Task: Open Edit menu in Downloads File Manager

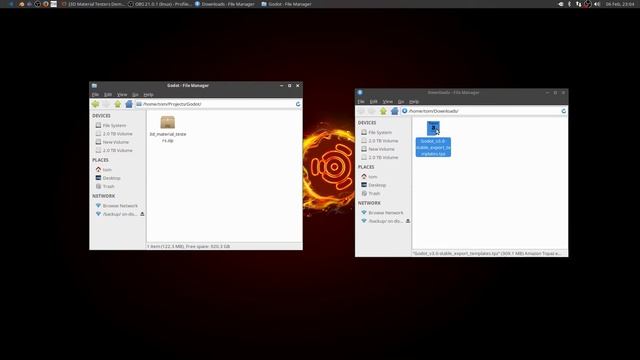Action: tap(373, 102)
